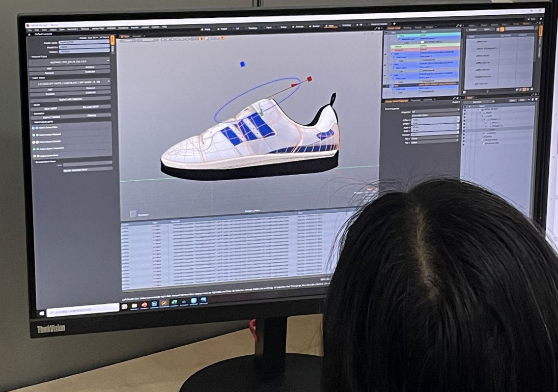
Task: Toggle checkbox in the highlighted Shader Tree row
Action: coord(391,86)
